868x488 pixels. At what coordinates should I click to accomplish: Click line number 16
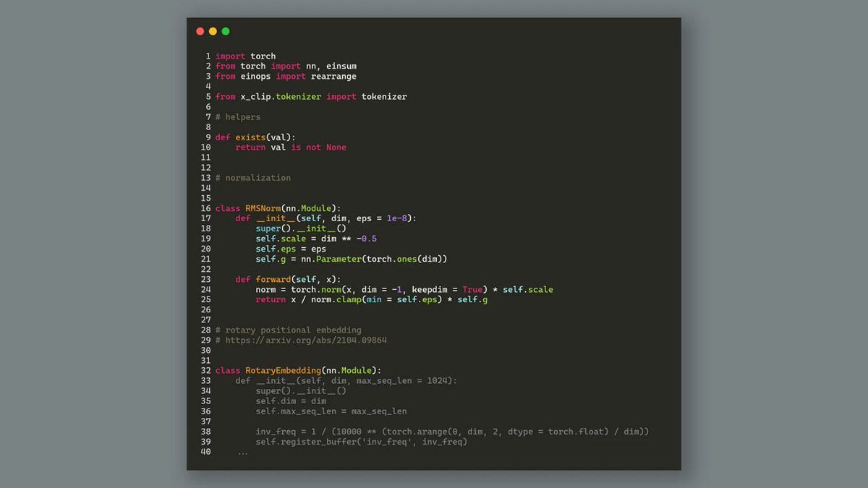(205, 208)
